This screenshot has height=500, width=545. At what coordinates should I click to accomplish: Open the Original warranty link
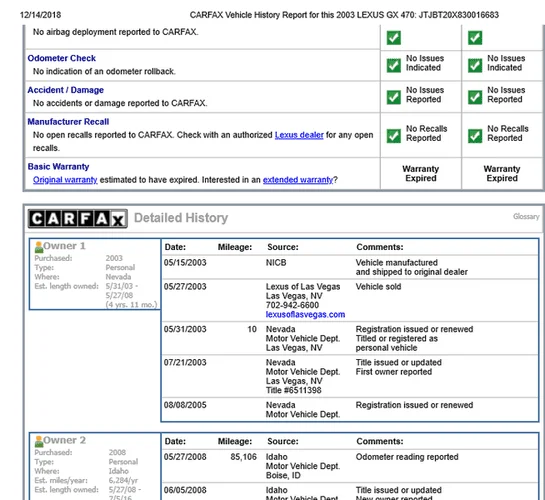click(65, 180)
